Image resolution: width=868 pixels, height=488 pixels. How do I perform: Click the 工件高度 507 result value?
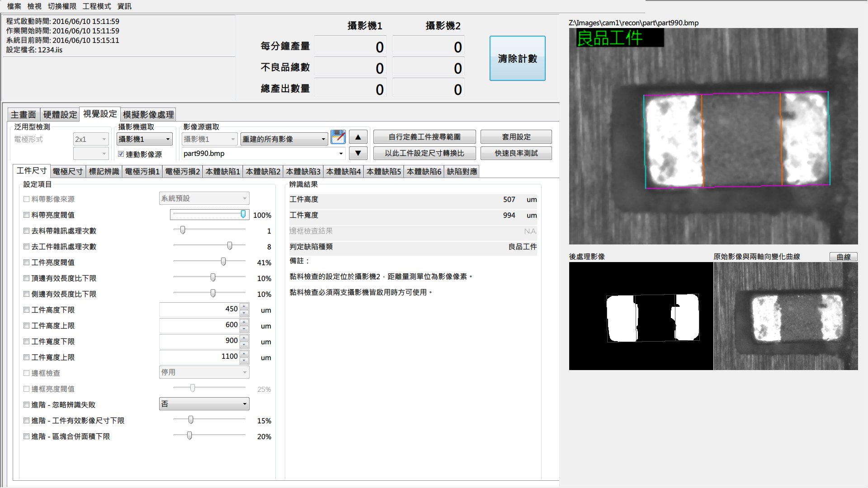point(509,200)
